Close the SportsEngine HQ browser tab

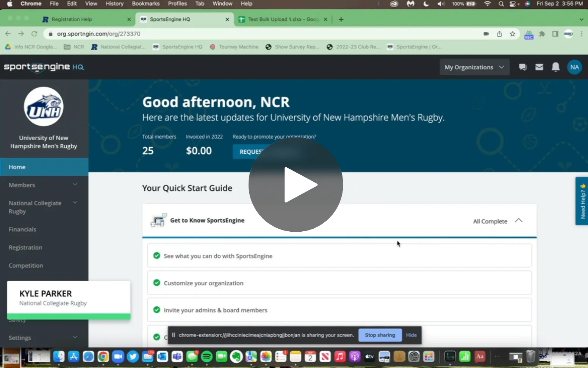pyautogui.click(x=227, y=19)
